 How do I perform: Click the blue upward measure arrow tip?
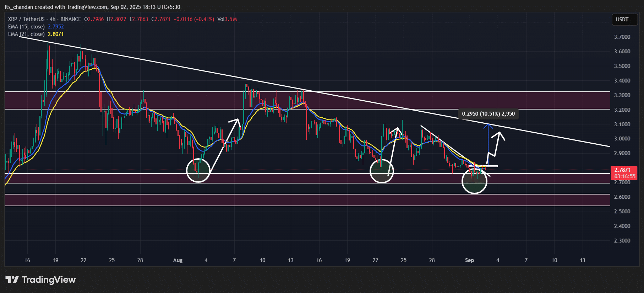[x=489, y=125]
